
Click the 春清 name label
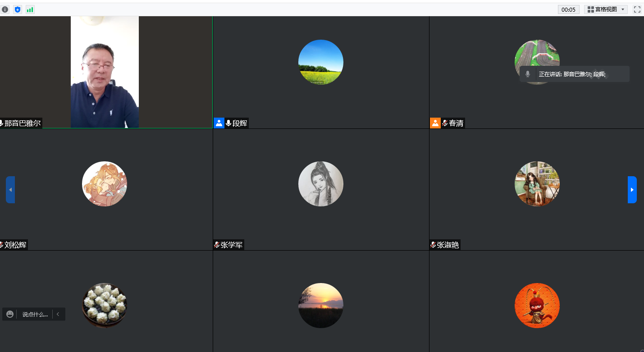[456, 123]
